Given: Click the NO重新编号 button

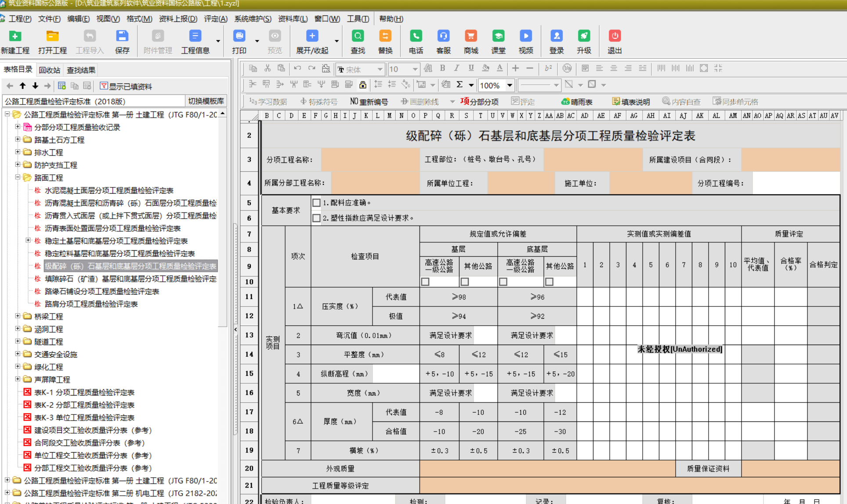Looking at the screenshot, I should (369, 102).
